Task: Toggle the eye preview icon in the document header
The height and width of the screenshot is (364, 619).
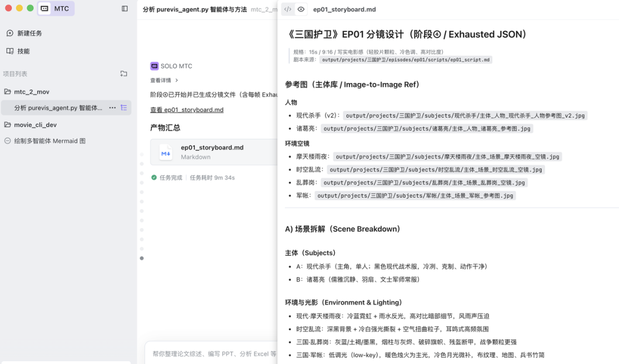Action: (300, 9)
